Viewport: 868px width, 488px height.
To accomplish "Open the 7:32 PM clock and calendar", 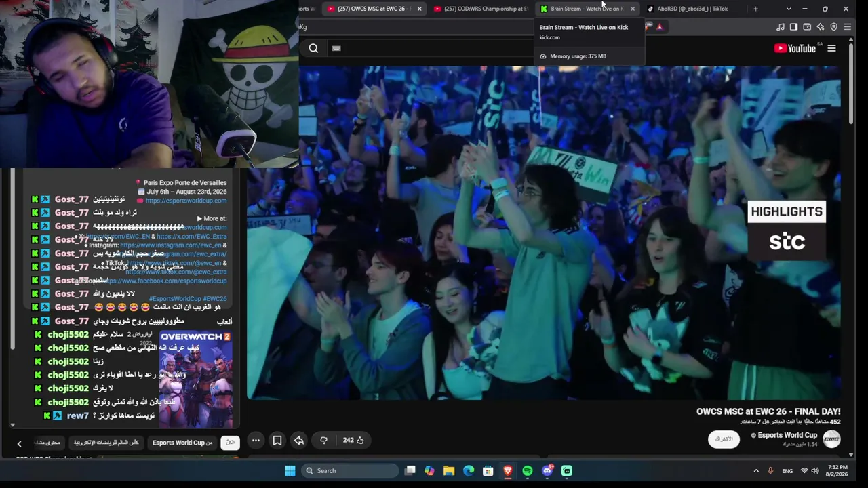I will tap(838, 471).
